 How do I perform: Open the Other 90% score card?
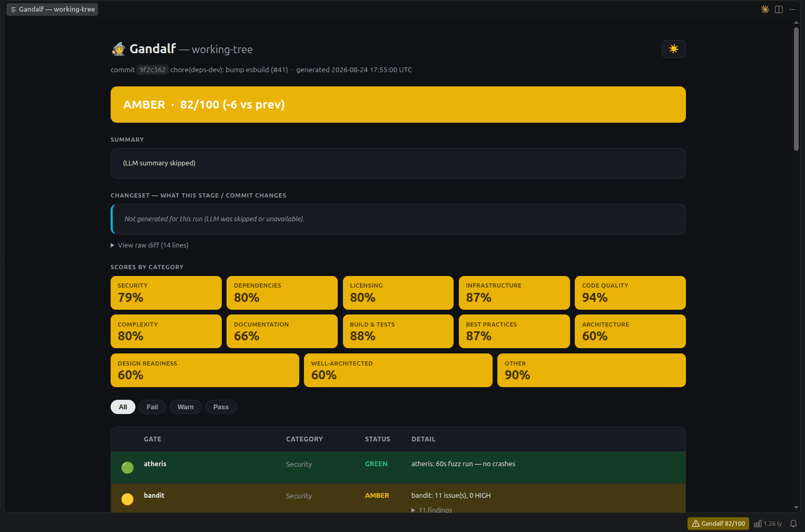point(592,370)
